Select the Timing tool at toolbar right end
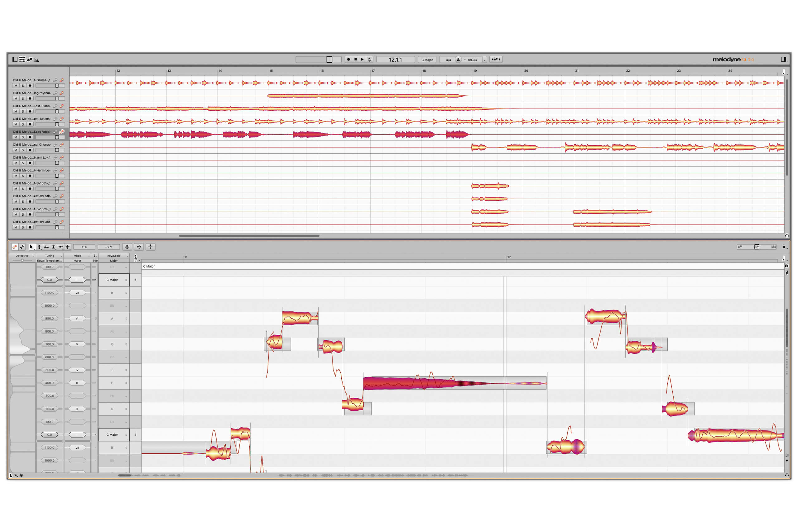 (69, 247)
